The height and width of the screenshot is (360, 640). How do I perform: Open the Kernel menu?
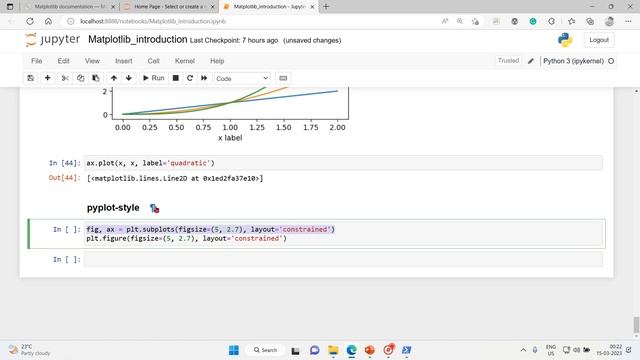coord(184,61)
